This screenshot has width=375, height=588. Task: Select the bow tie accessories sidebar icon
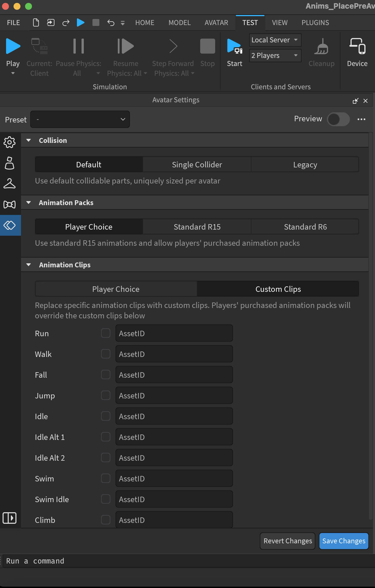[10, 205]
